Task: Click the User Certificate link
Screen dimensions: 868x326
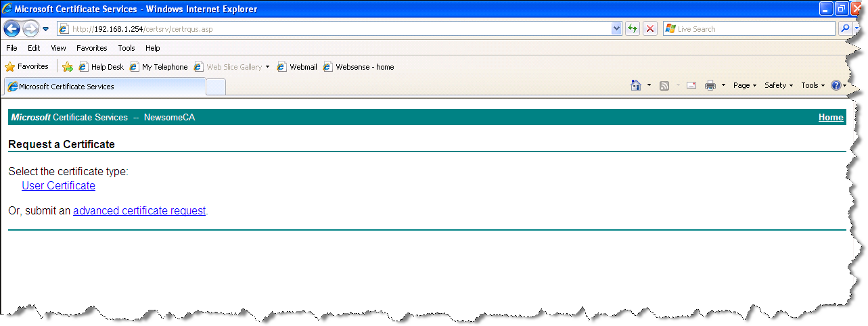Action: (58, 185)
